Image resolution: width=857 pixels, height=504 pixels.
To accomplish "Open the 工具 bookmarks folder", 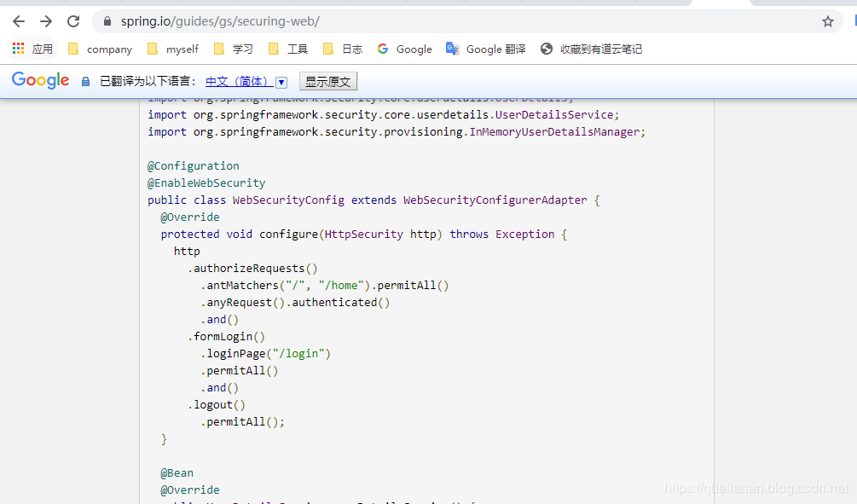I will (288, 49).
